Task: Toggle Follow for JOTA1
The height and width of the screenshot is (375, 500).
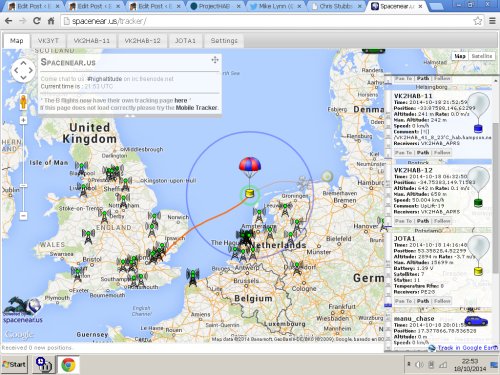Action: tap(442, 301)
